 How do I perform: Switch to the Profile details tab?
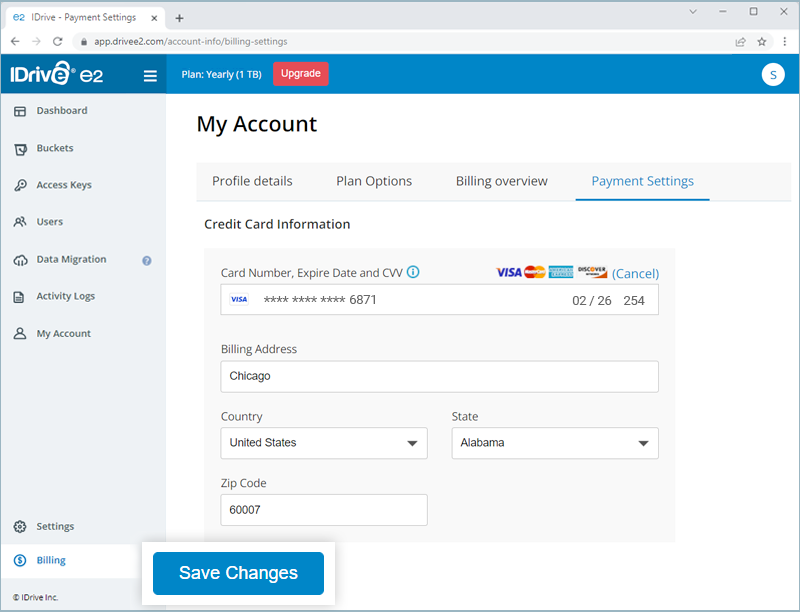(252, 181)
